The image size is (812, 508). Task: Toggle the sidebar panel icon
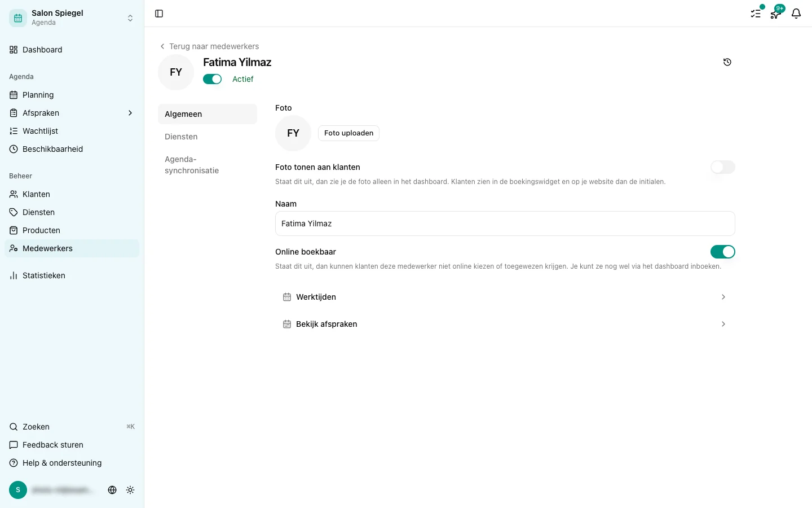pos(159,14)
